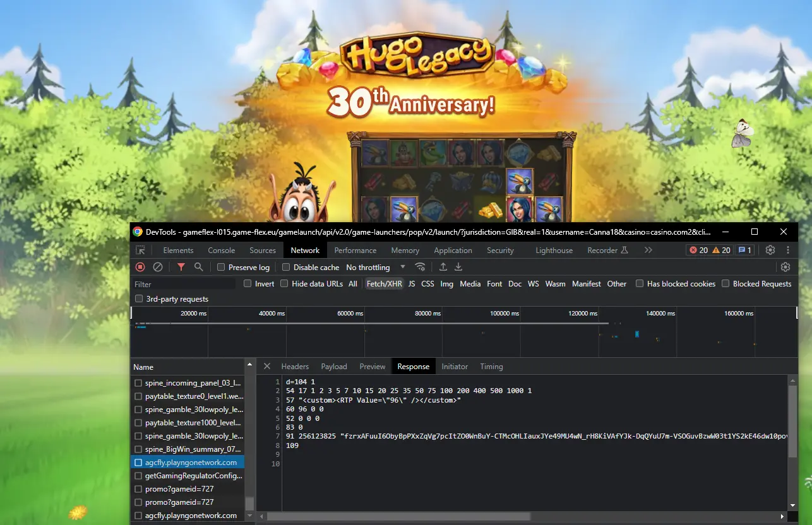Viewport: 812px width, 525px height.
Task: Select the paytable_texture0_level1 request
Action: pos(188,396)
